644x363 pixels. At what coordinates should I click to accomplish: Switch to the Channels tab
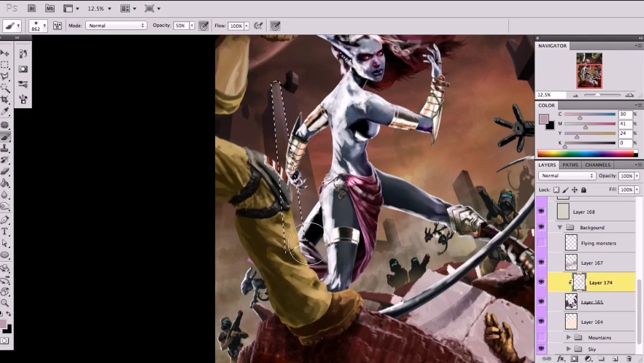(597, 165)
